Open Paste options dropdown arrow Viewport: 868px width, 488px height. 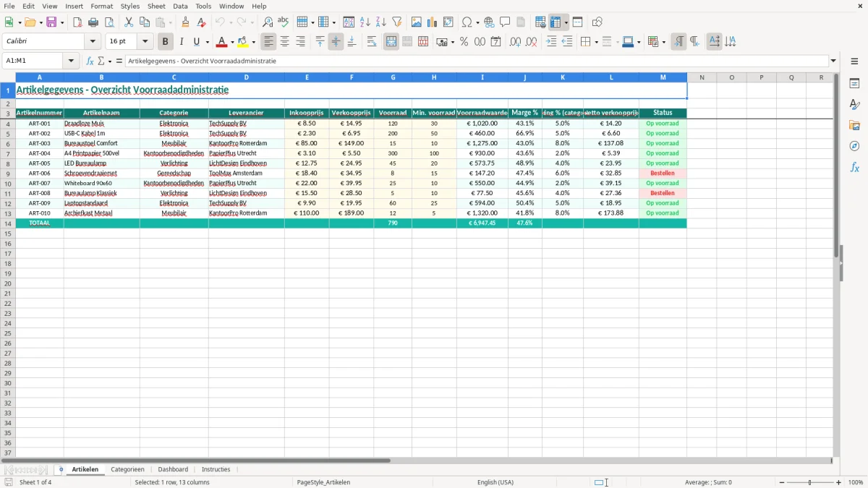[x=170, y=22]
